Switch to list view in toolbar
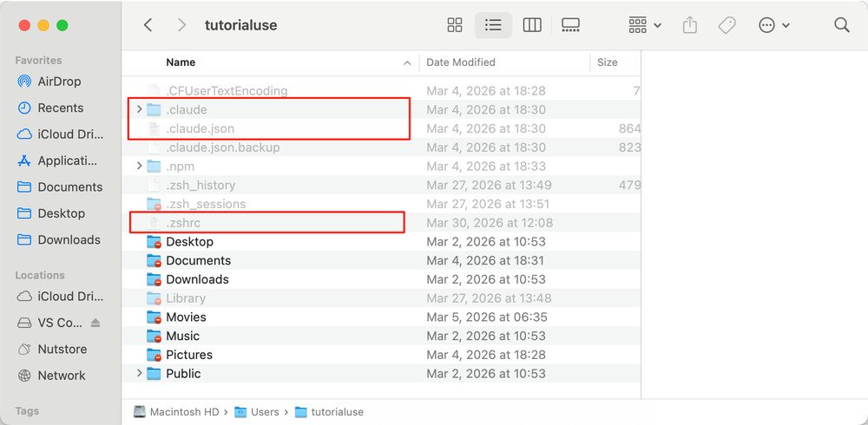This screenshot has height=425, width=868. pyautogui.click(x=493, y=25)
